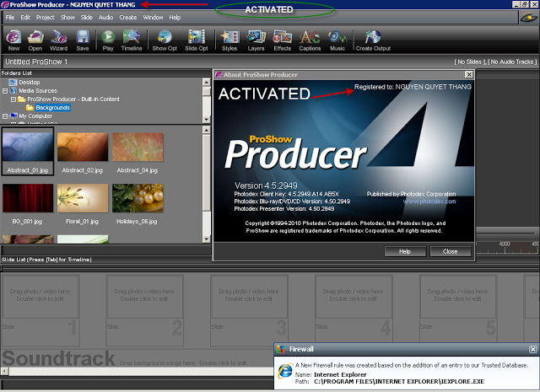Click the Soundtrack drop area
This screenshot has width=540, height=392.
coord(138,358)
